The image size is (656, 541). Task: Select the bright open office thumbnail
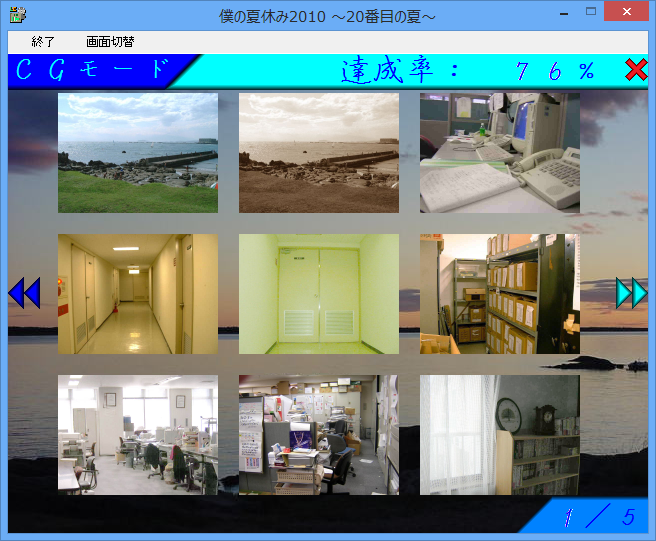tap(138, 435)
